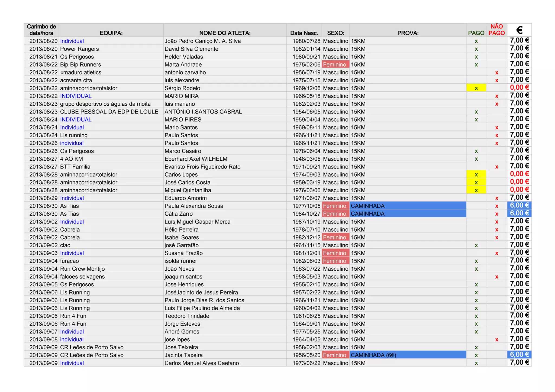Click INDIVIDUAL link in MARIO MIRA row
Screen dimensions: 555x392
[76, 96]
